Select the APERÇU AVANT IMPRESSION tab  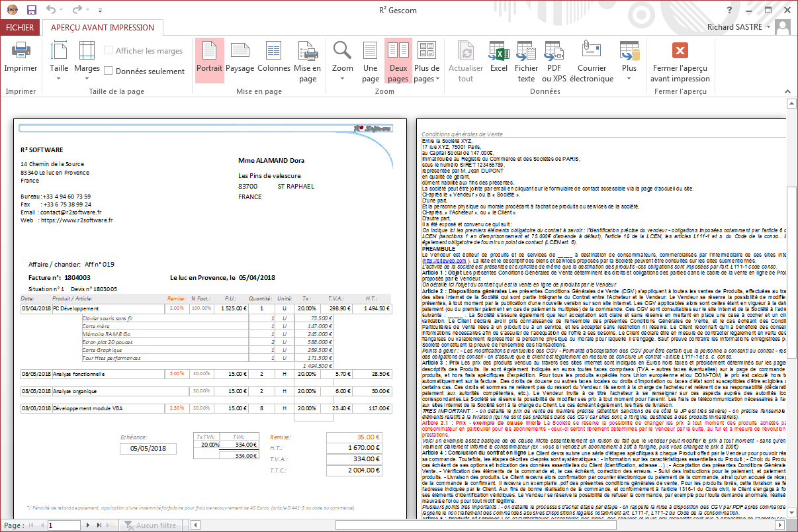pyautogui.click(x=103, y=28)
